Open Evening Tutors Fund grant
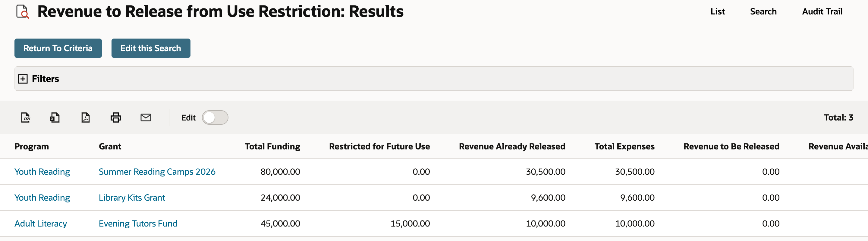 point(138,224)
